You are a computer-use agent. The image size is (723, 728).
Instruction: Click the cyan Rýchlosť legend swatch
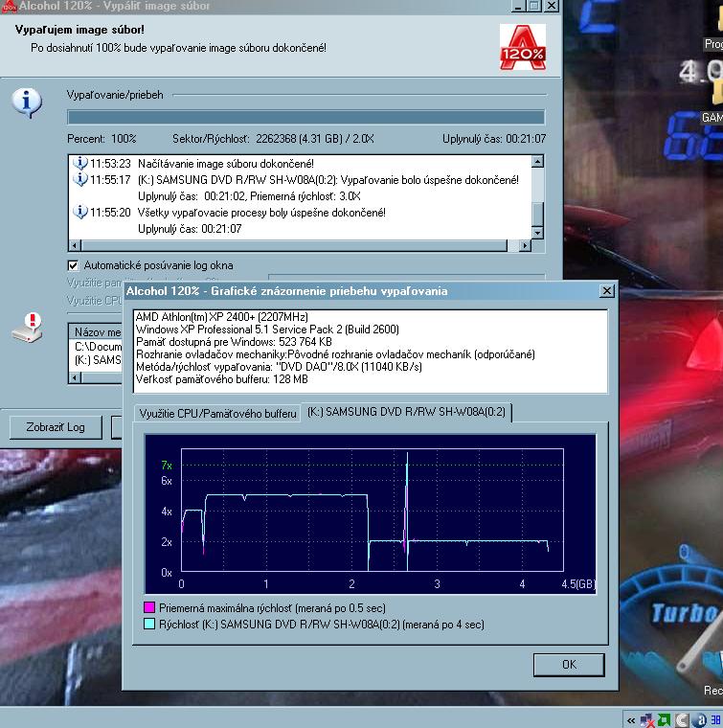148,625
